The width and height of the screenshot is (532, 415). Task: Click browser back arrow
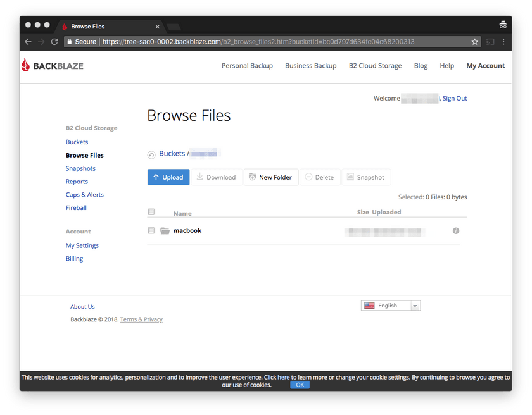click(28, 42)
